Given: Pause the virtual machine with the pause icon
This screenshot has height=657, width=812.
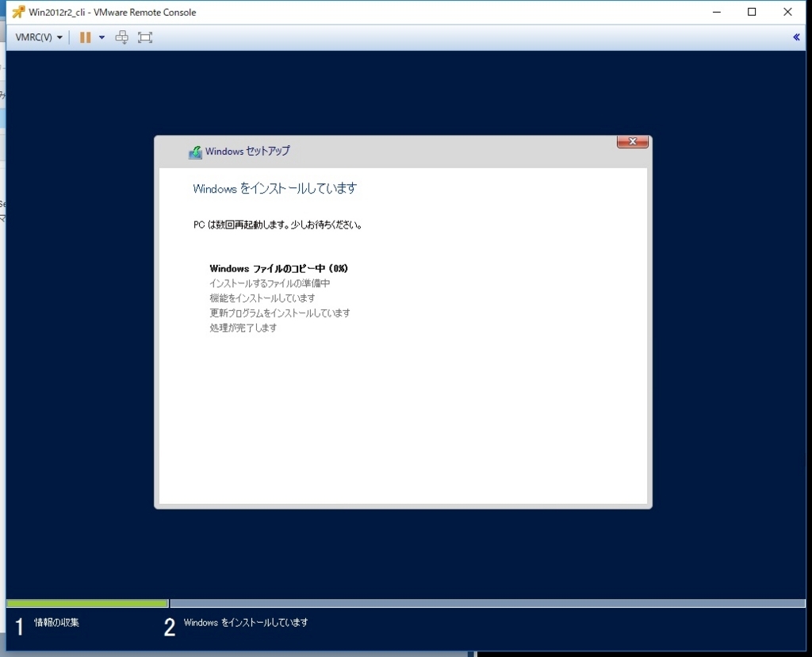Looking at the screenshot, I should click(x=86, y=37).
